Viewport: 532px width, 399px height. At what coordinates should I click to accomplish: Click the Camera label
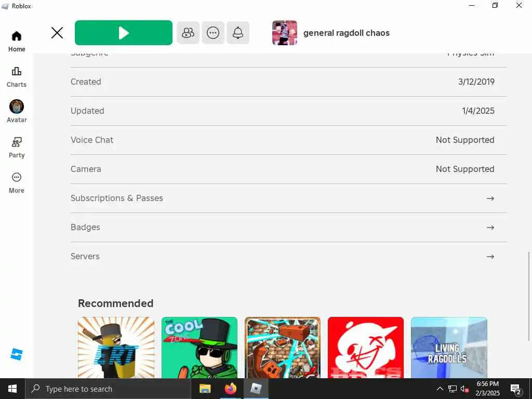pyautogui.click(x=86, y=169)
